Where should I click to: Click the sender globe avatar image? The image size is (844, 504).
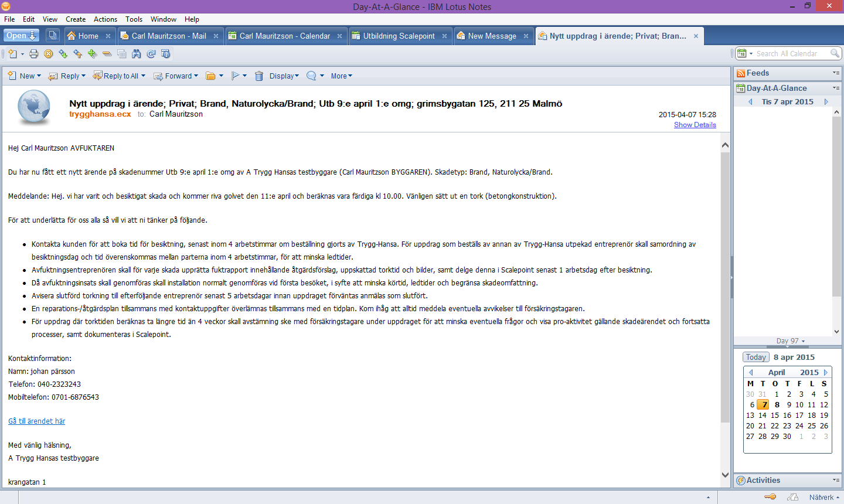34,108
